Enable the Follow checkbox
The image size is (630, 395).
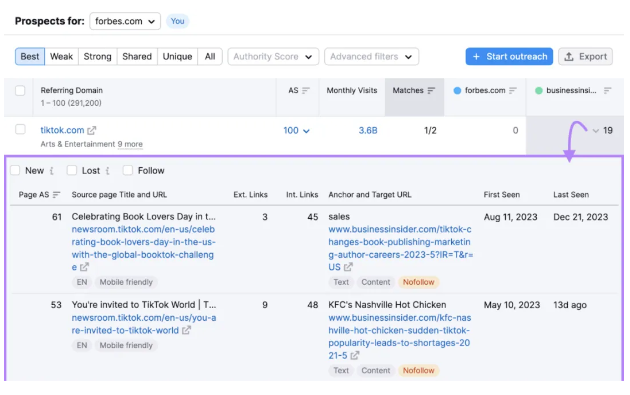tap(128, 170)
